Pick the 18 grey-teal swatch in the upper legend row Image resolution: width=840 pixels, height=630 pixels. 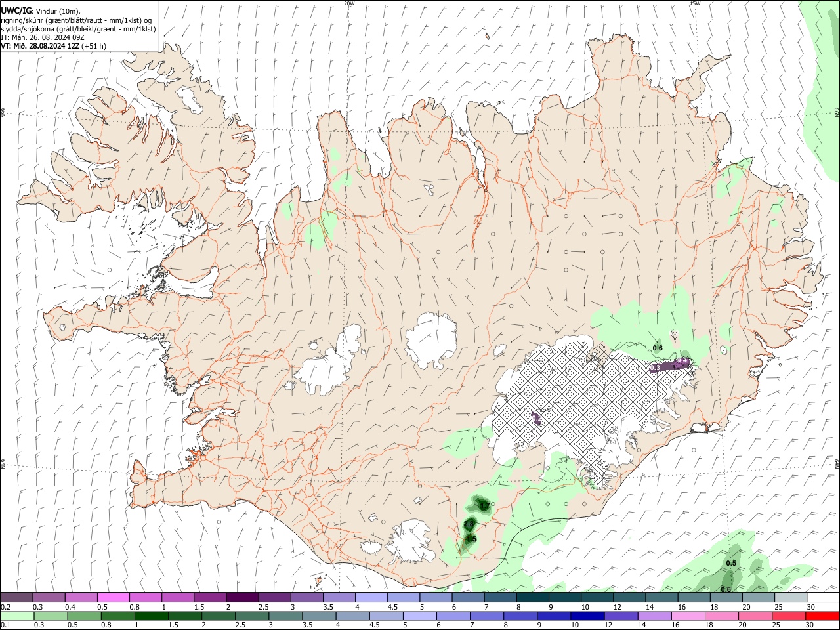tap(726, 597)
